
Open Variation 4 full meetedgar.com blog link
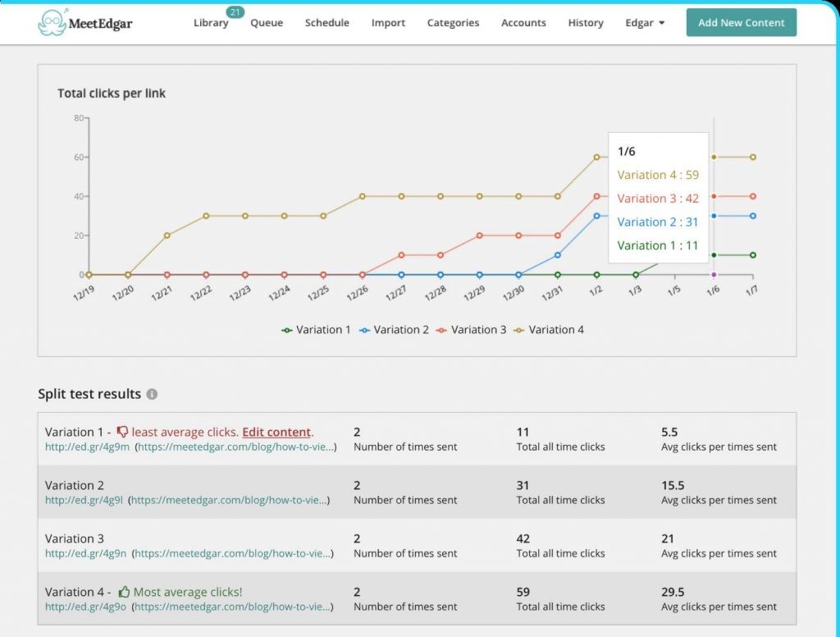[x=232, y=607]
